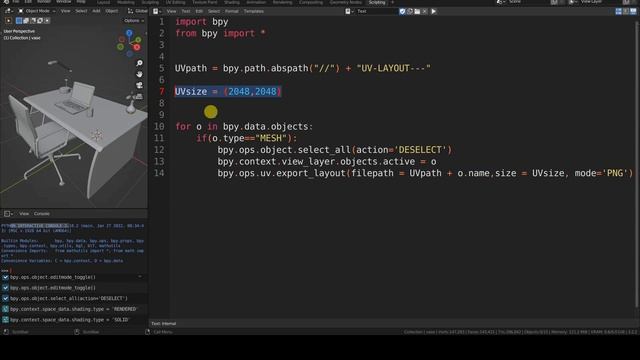This screenshot has height=360, width=640.
Task: Click the pan hand icon in viewport
Action: (140, 74)
